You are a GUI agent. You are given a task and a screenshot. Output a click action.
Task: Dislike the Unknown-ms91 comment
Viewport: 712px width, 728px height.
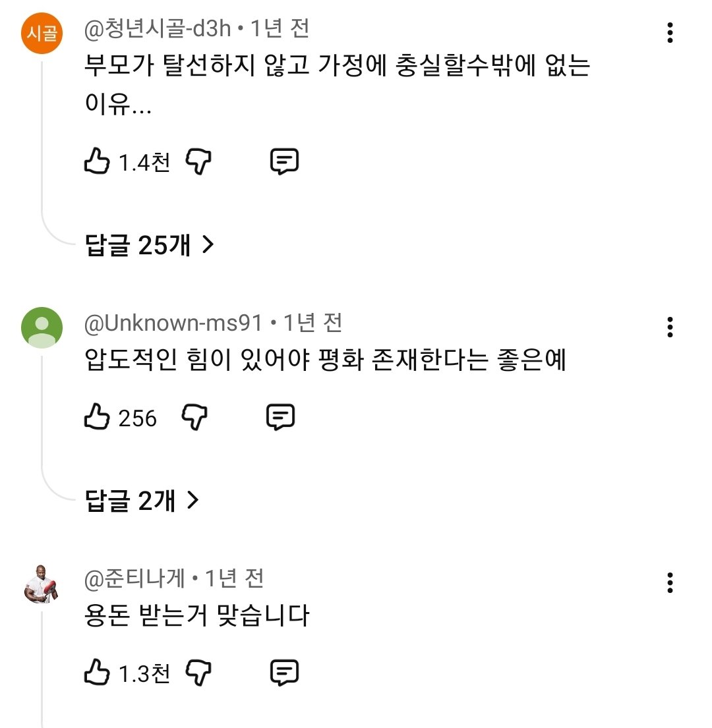(x=194, y=418)
